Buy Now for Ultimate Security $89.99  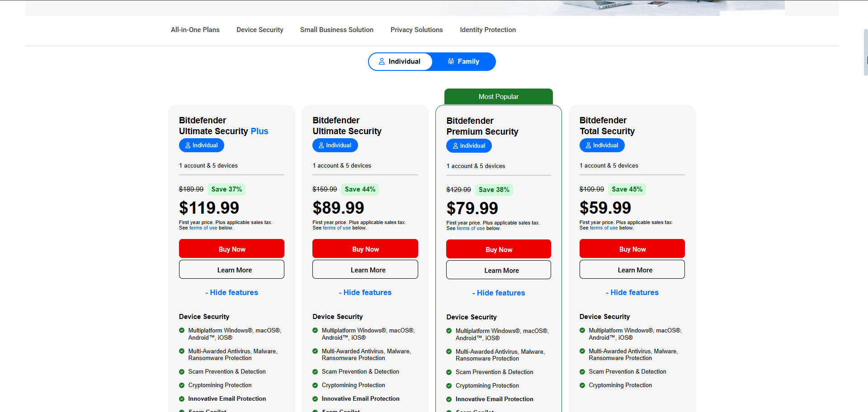[365, 248]
